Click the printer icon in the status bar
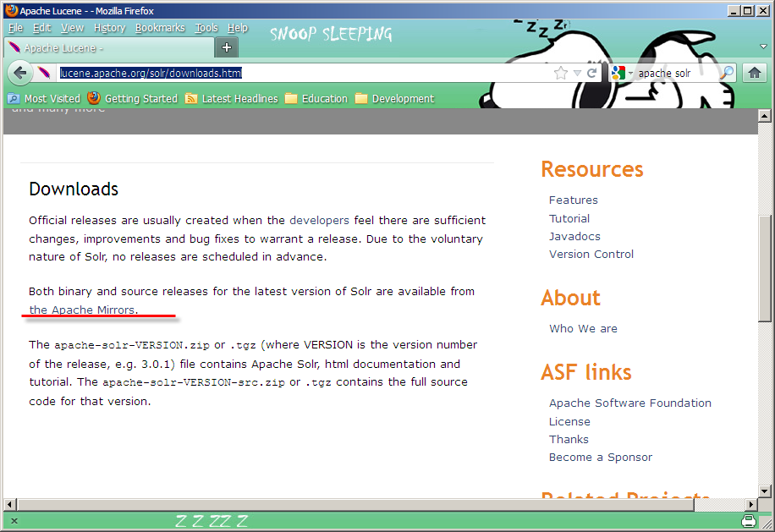The height and width of the screenshot is (532, 775). pyautogui.click(x=748, y=520)
